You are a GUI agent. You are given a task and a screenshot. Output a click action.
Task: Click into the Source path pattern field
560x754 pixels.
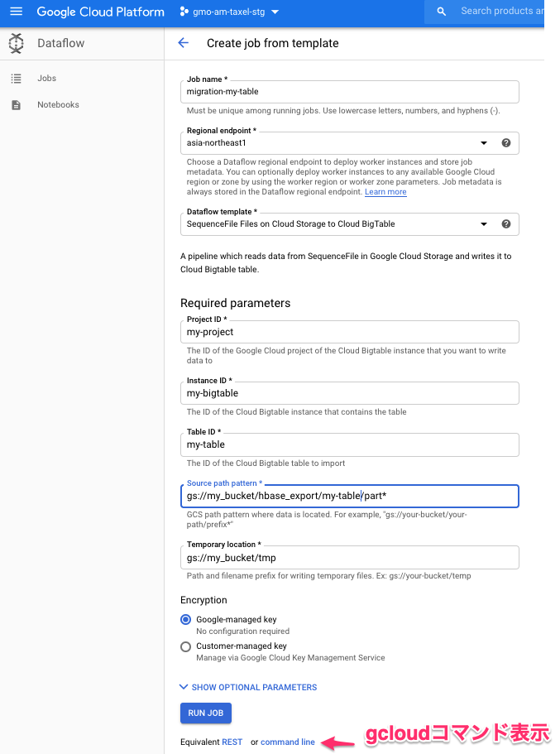349,496
